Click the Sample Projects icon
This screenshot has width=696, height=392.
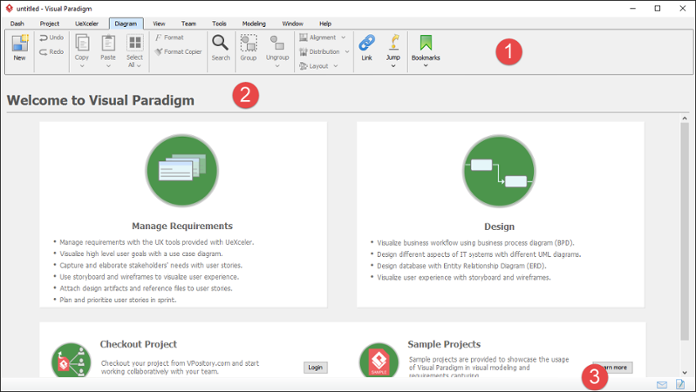tap(379, 360)
